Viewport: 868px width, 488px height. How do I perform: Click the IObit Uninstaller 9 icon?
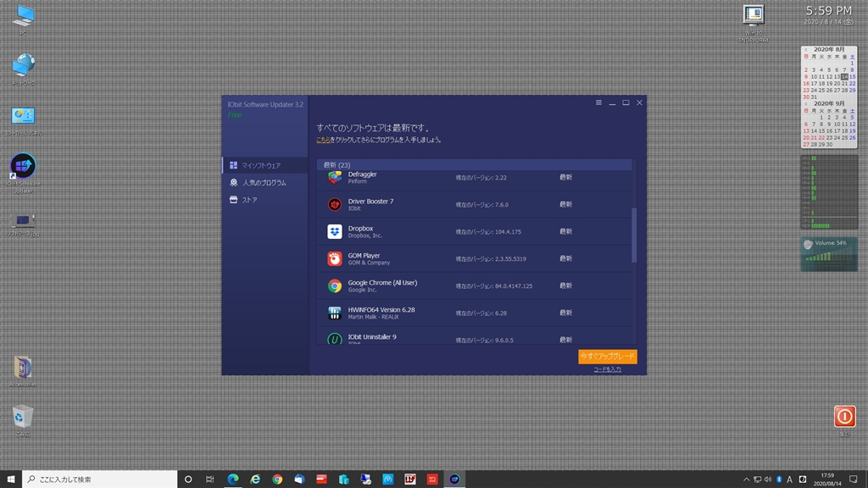pyautogui.click(x=334, y=339)
